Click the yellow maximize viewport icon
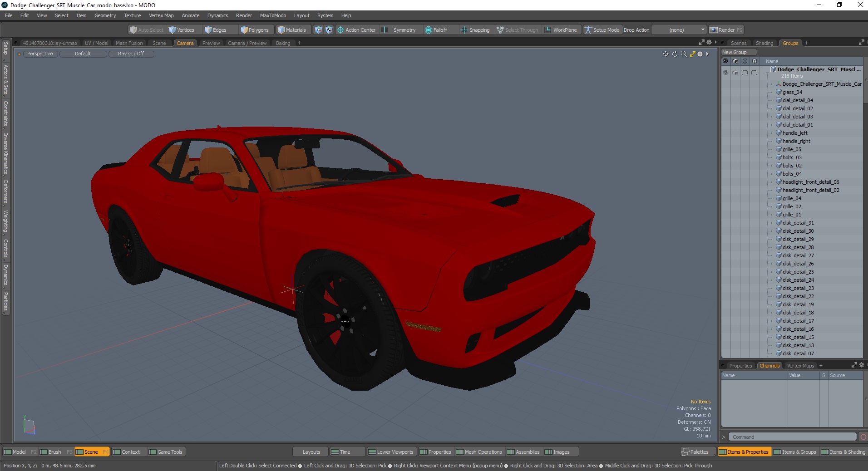Viewport: 868px width, 471px height. 692,54
